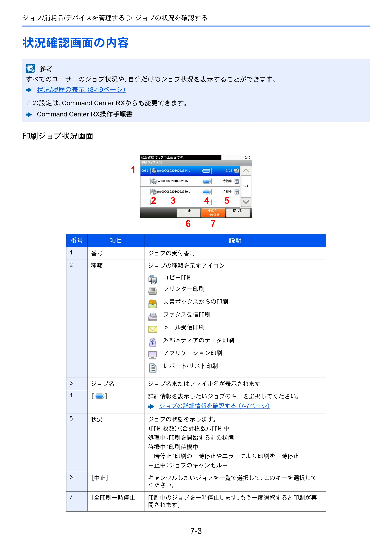Click the waiting icon of job doc0000892010092520
Image resolution: width=392 pixels, height=555 pixels.
point(237,192)
